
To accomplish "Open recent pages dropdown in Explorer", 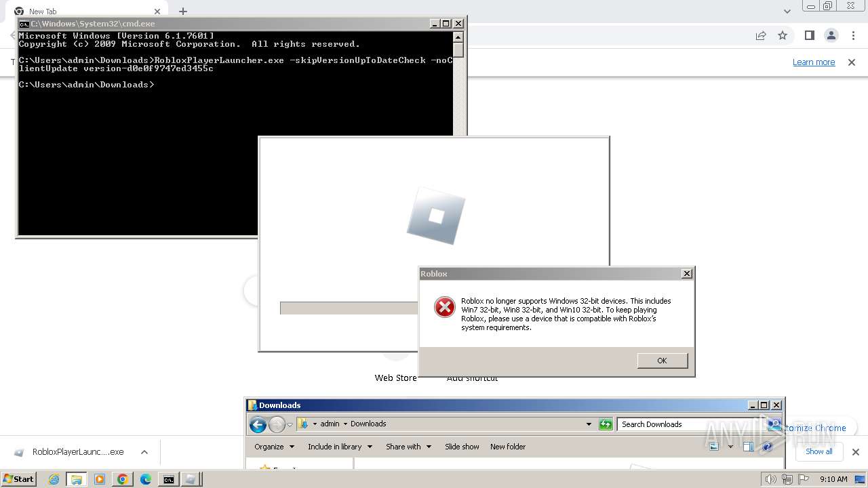I will tap(290, 425).
